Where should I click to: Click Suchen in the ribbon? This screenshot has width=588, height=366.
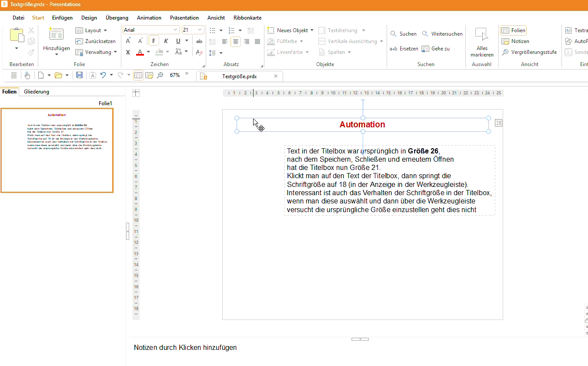coord(404,33)
